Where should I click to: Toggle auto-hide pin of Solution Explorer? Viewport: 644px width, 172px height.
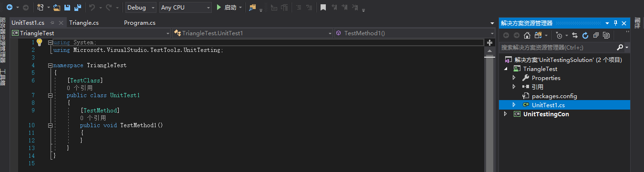(615, 23)
